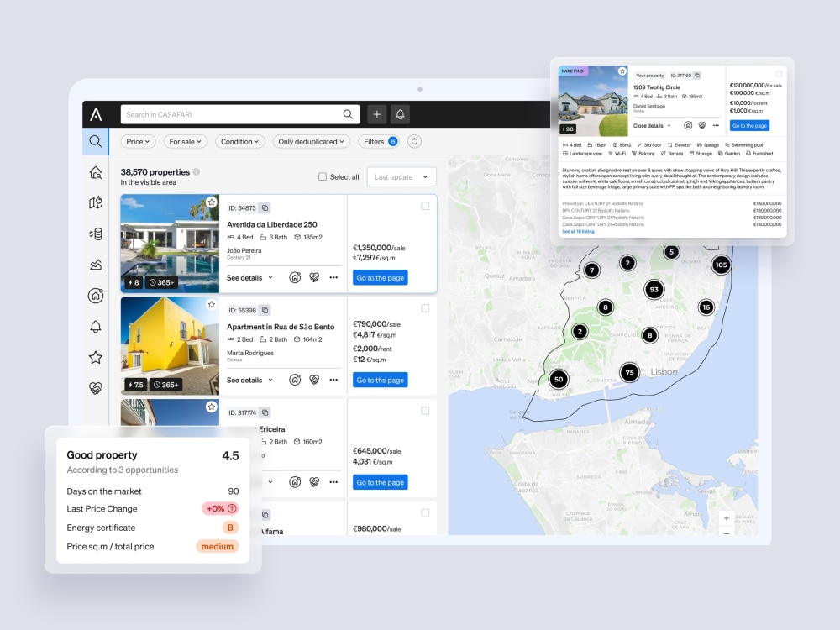Open the Only deduplicated dropdown
This screenshot has width=840, height=630.
(x=312, y=141)
